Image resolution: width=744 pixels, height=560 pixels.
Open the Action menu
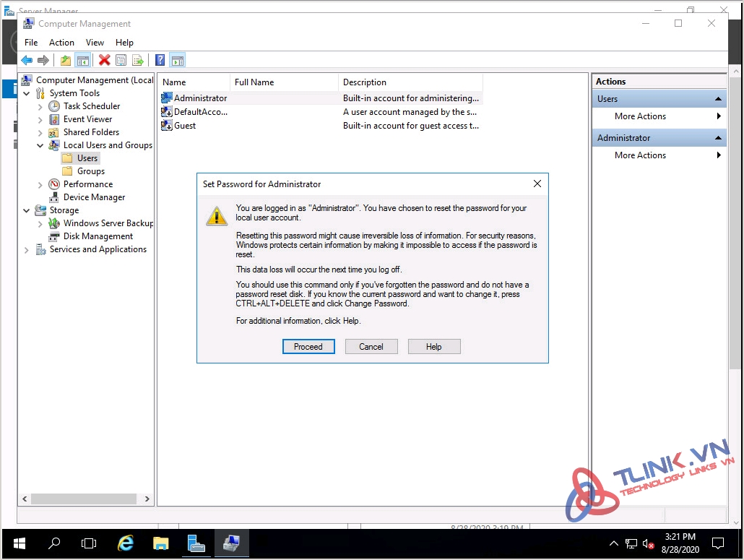(61, 43)
